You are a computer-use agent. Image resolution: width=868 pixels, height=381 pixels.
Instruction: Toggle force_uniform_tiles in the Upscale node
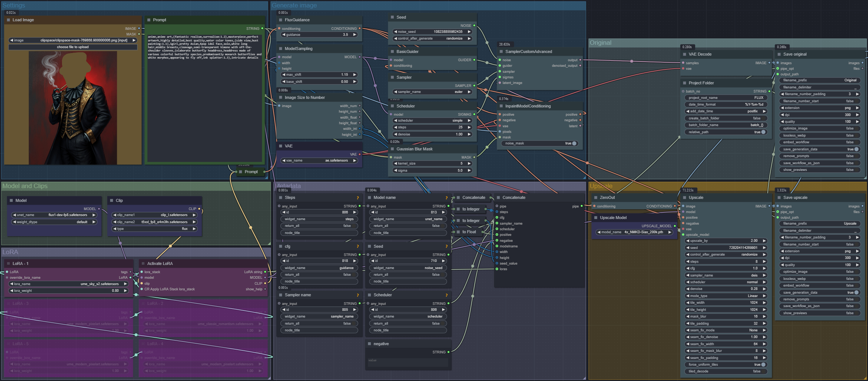(763, 365)
